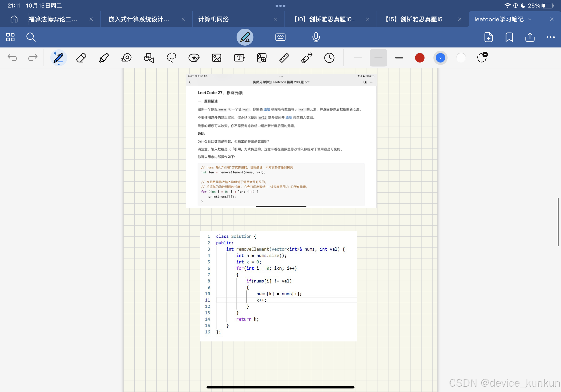
Task: Activate the Ruler tool
Action: point(284,58)
